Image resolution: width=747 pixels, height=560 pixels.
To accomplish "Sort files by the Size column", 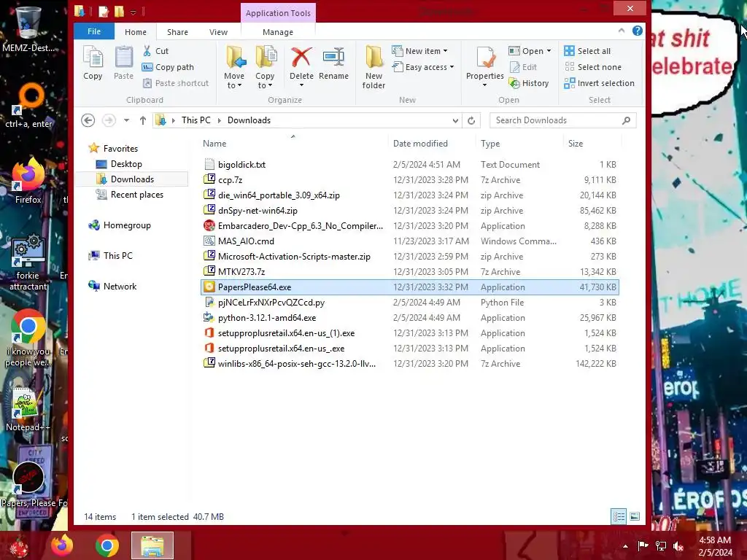I will point(592,144).
